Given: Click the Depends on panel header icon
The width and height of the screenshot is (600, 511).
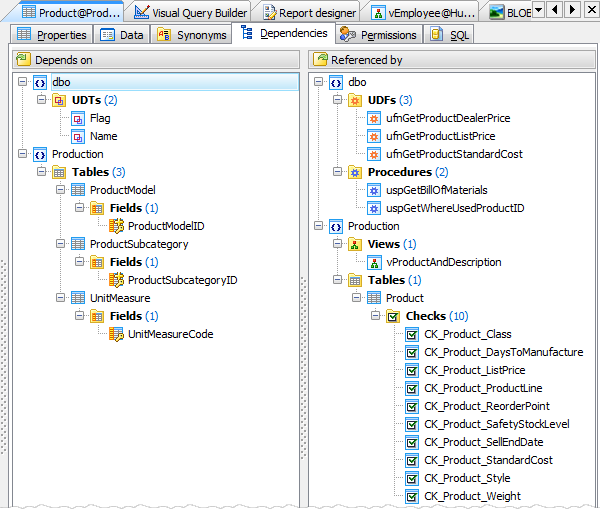Looking at the screenshot, I should tap(23, 60).
